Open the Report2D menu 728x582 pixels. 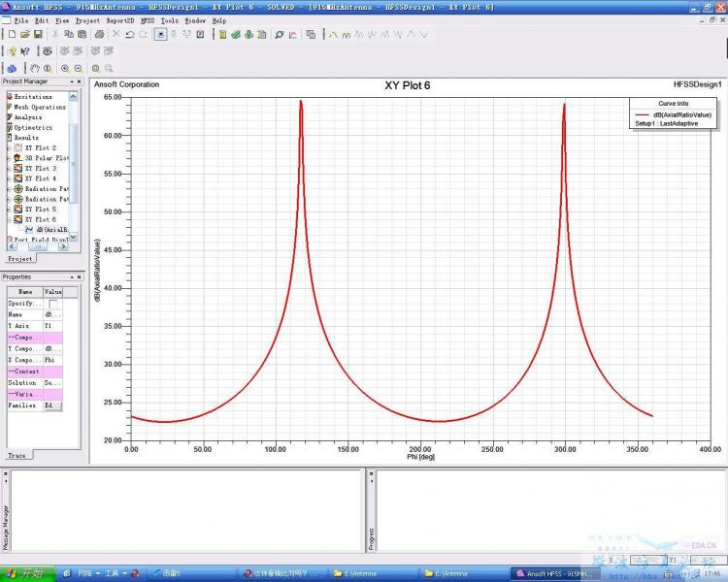(x=120, y=19)
